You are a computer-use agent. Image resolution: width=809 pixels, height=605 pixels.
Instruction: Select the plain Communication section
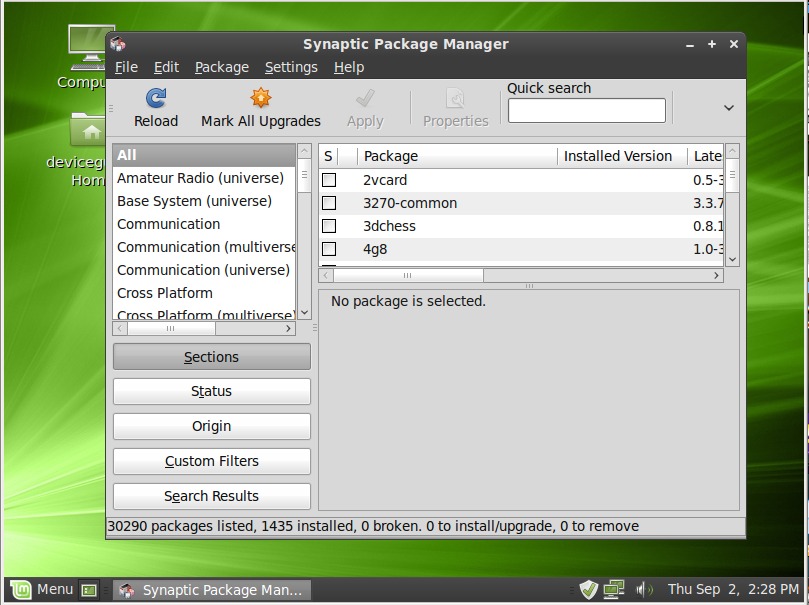204,224
